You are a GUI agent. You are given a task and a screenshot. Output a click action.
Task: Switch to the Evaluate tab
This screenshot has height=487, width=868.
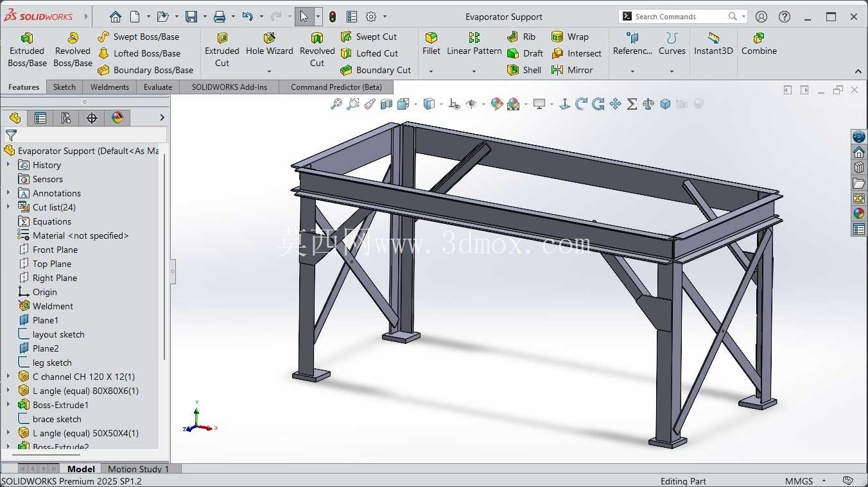(158, 87)
